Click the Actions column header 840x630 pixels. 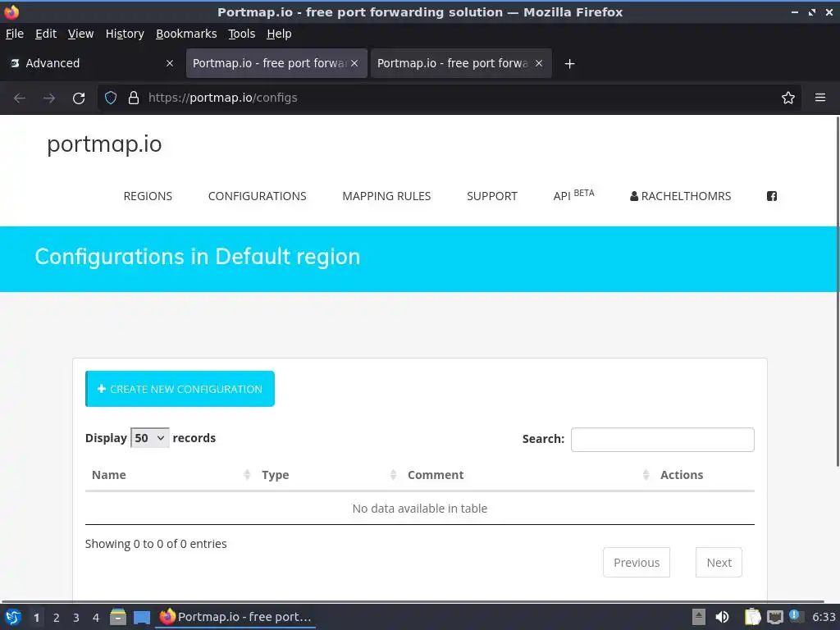[682, 475]
